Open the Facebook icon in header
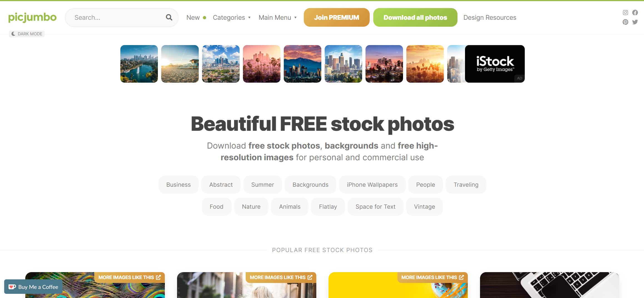Image resolution: width=644 pixels, height=298 pixels. pos(635,13)
